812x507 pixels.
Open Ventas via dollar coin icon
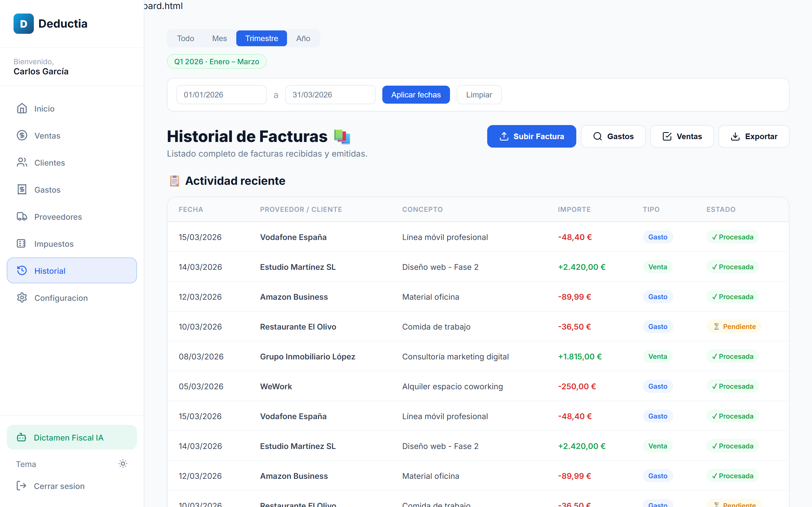(22, 135)
